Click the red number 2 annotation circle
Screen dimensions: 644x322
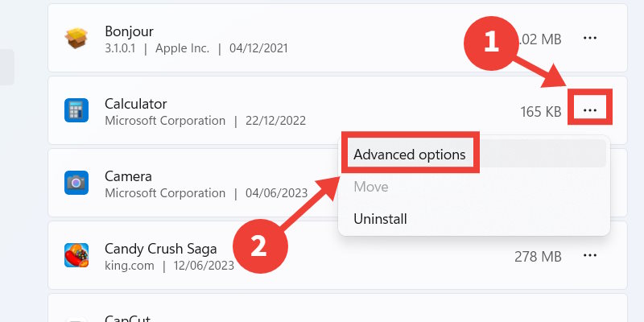pyautogui.click(x=259, y=245)
